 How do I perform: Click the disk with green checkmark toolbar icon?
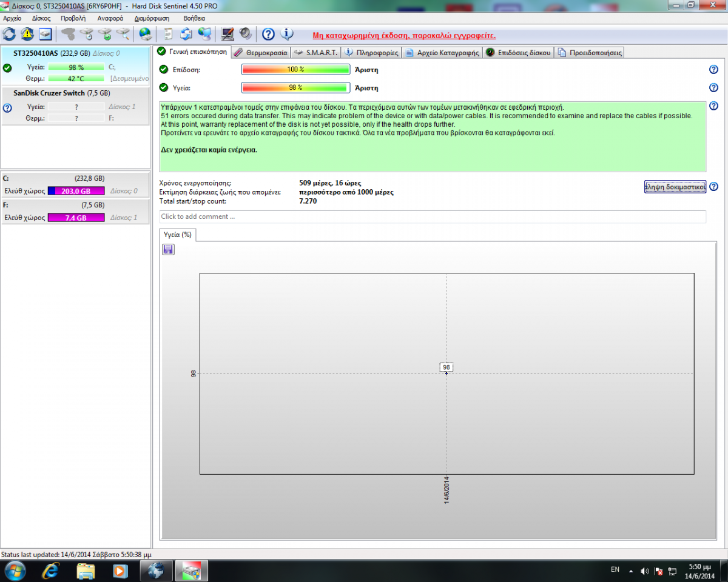104,34
